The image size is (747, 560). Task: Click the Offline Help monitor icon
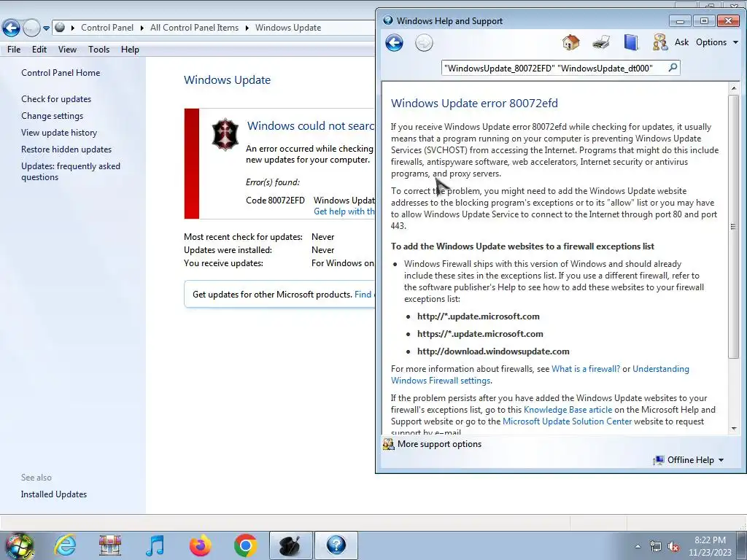pyautogui.click(x=659, y=460)
